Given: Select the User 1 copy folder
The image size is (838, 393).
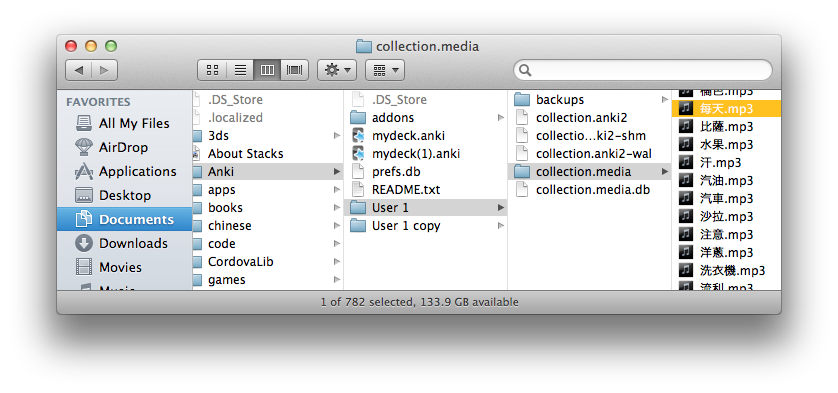Looking at the screenshot, I should (x=425, y=226).
